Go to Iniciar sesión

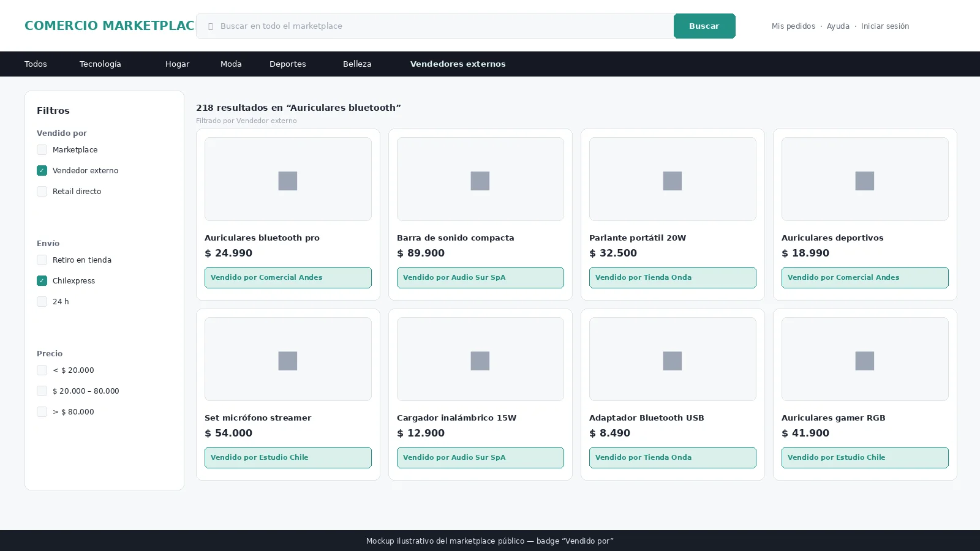point(885,26)
